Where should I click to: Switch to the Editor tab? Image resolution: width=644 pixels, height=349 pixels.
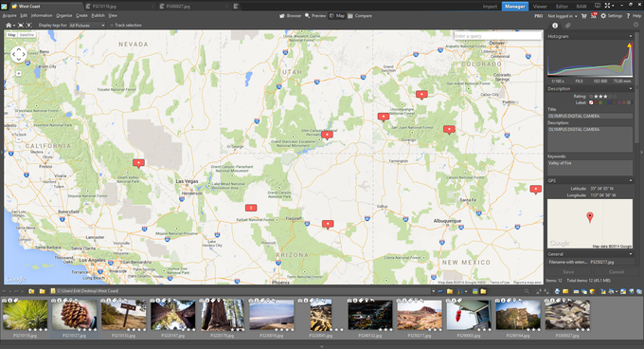click(562, 7)
